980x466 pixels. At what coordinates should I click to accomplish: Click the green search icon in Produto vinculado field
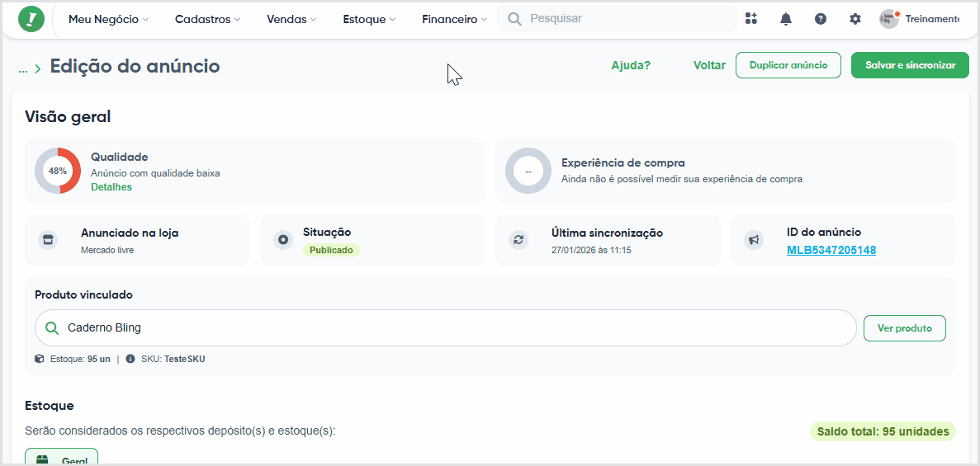click(53, 328)
